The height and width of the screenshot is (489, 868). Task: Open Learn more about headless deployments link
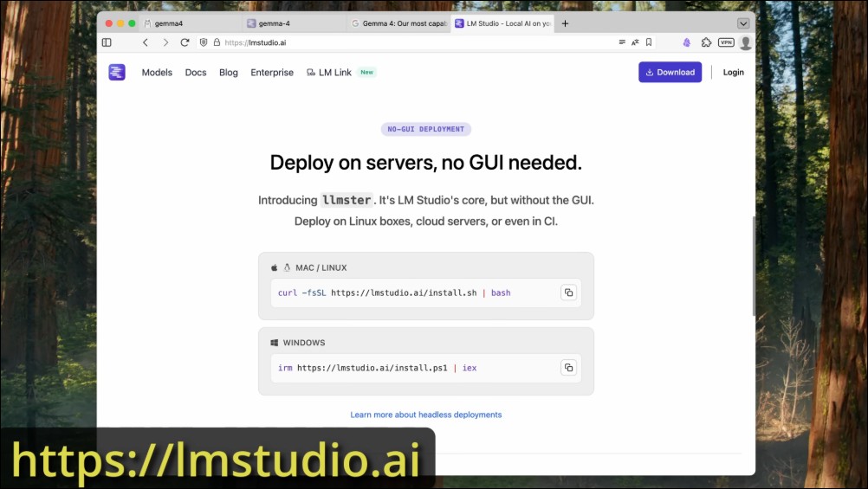425,415
